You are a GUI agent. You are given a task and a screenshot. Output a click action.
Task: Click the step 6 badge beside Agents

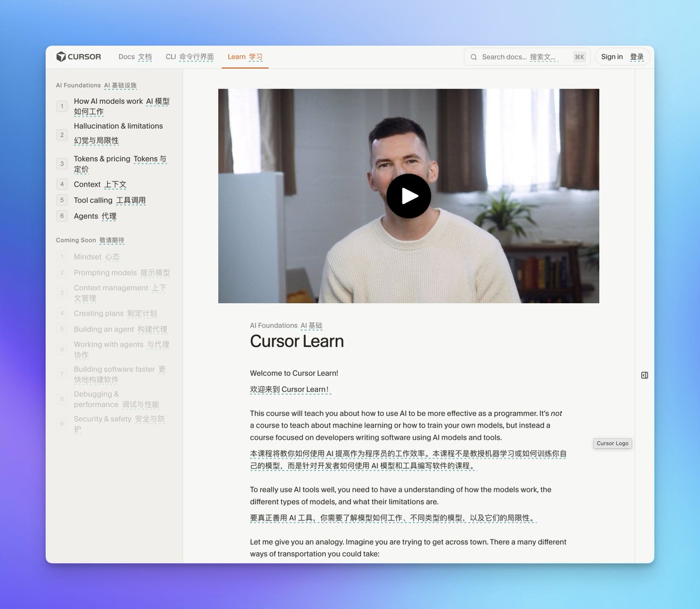coord(62,216)
